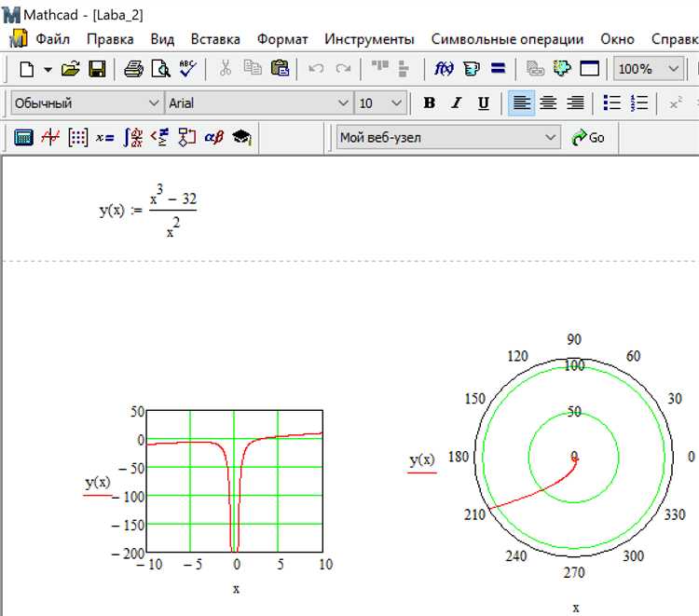Toggle Italic formatting
699x616 pixels.
(x=456, y=103)
